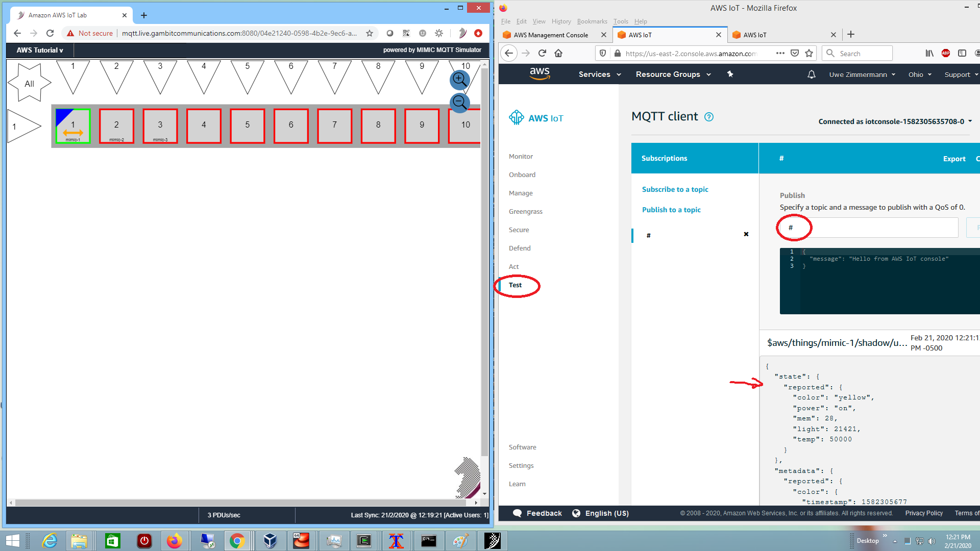Click the Export link
Viewport: 980px width, 551px height.
click(x=954, y=159)
